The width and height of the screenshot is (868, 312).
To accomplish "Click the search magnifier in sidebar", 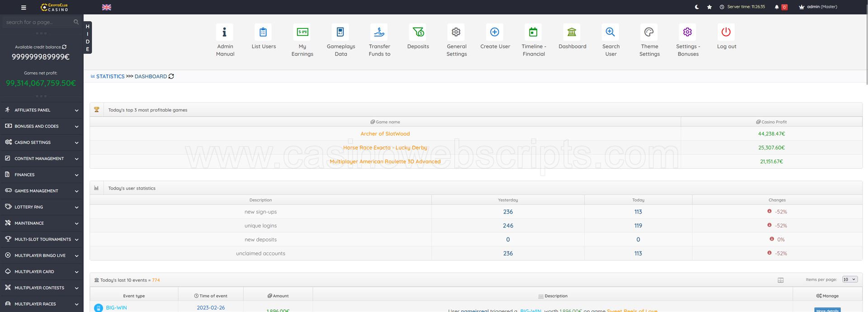I will tap(76, 22).
